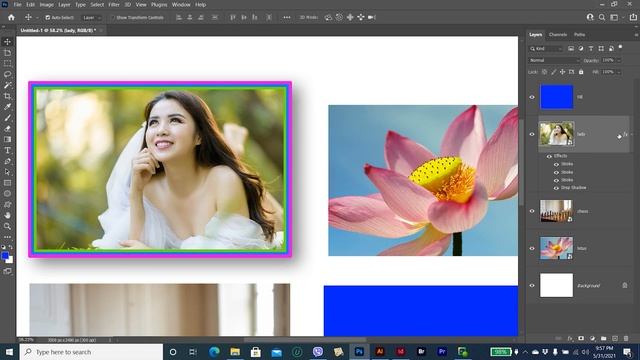Hide the chess layer
640x360 pixels.
[532, 211]
